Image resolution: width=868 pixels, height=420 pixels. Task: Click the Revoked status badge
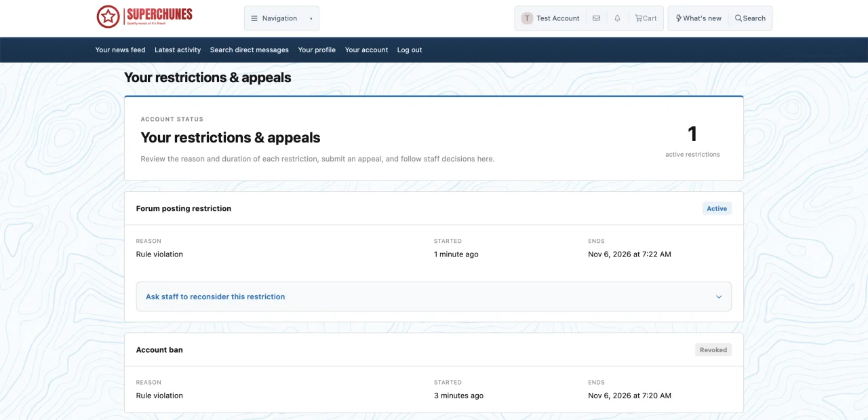[x=713, y=350]
